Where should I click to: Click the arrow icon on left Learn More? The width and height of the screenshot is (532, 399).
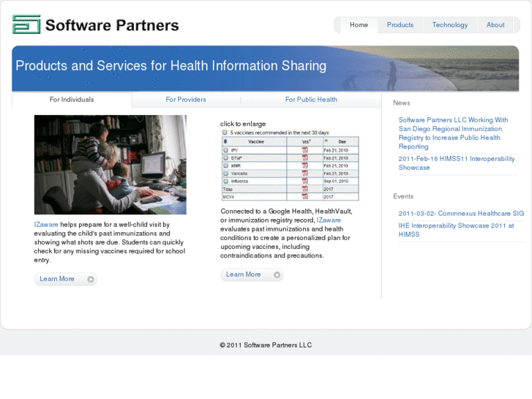point(91,279)
